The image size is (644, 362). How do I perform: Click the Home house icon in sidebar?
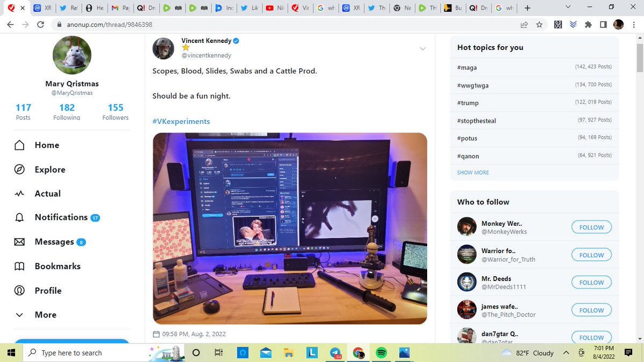pyautogui.click(x=20, y=145)
